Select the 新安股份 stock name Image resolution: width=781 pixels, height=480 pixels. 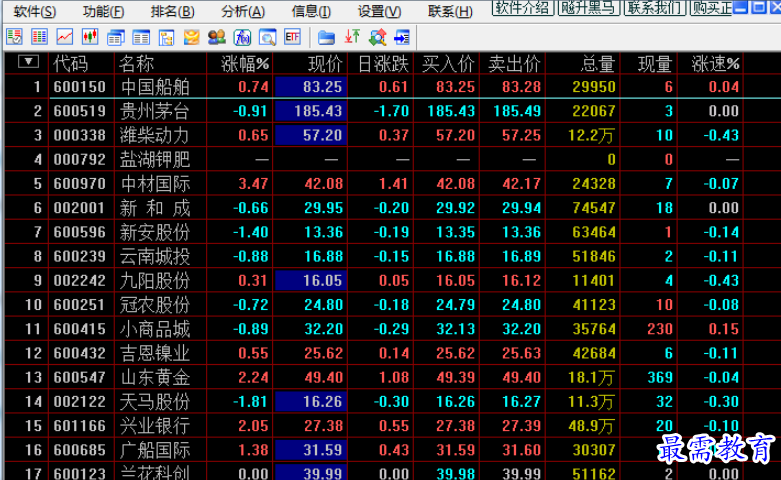click(154, 232)
